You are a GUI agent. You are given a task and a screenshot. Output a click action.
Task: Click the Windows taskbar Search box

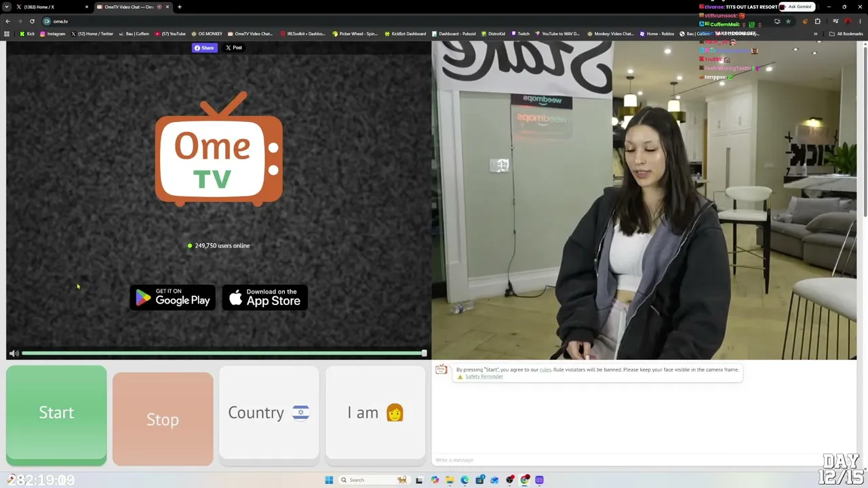(x=373, y=480)
